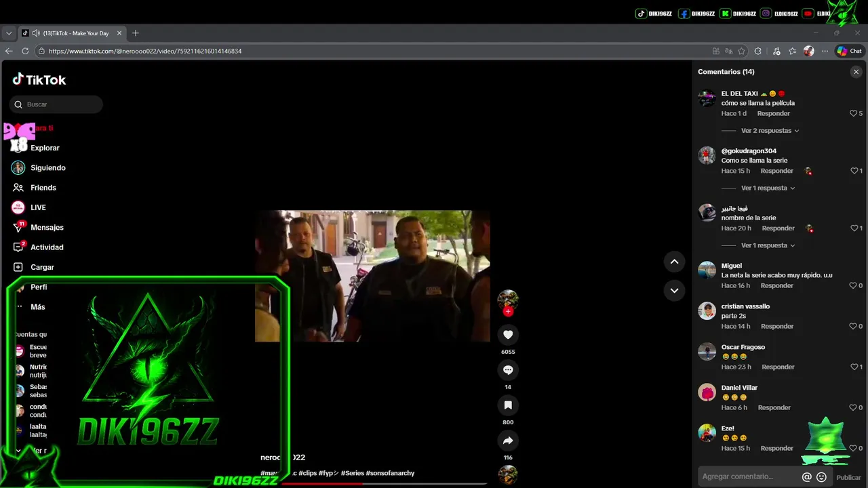Like @gokudragon304's comment
This screenshot has width=868, height=488.
pyautogui.click(x=854, y=171)
